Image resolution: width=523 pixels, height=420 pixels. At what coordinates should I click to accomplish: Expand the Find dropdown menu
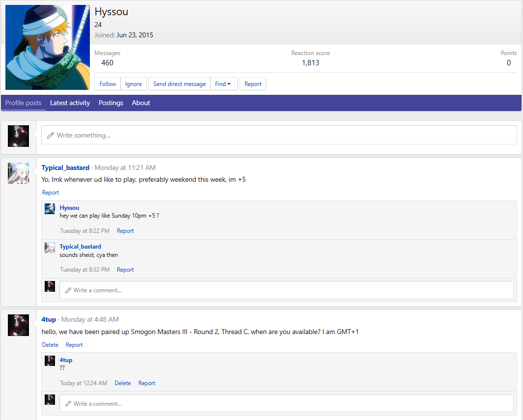pyautogui.click(x=223, y=84)
